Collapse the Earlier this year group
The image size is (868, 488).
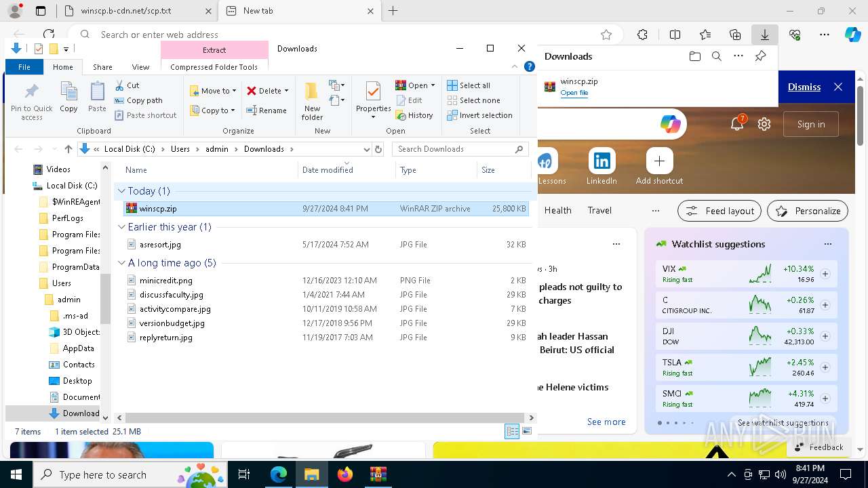[121, 227]
